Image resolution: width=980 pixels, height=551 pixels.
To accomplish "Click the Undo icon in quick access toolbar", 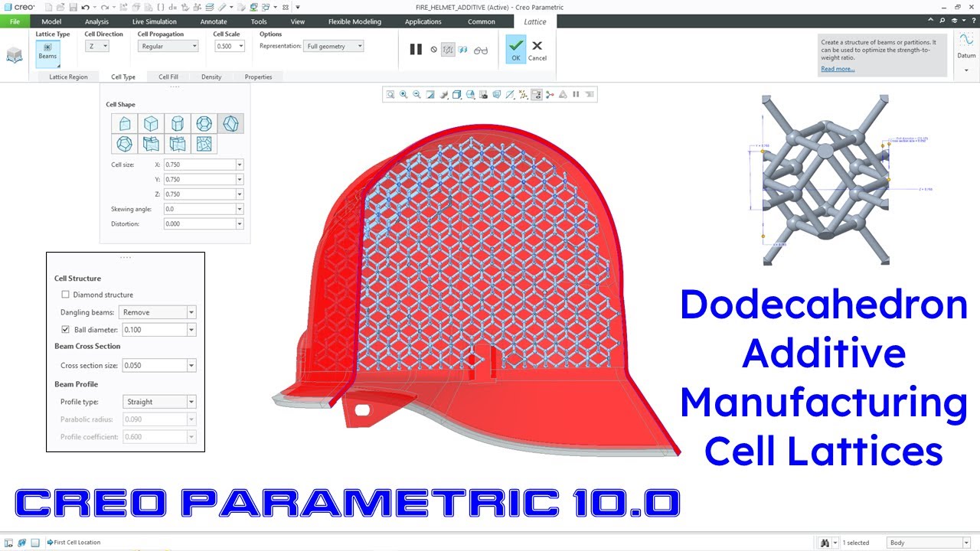I will (x=86, y=7).
